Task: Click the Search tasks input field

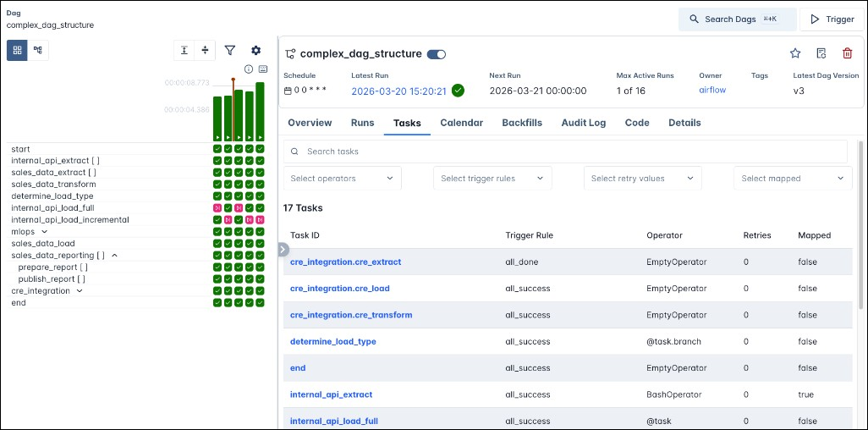Action: (x=565, y=152)
